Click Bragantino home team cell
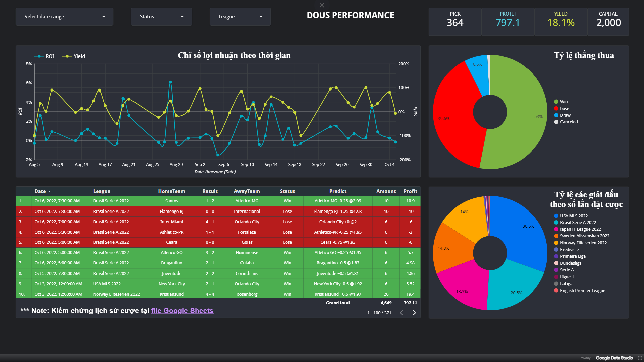The height and width of the screenshot is (362, 644). 171,263
